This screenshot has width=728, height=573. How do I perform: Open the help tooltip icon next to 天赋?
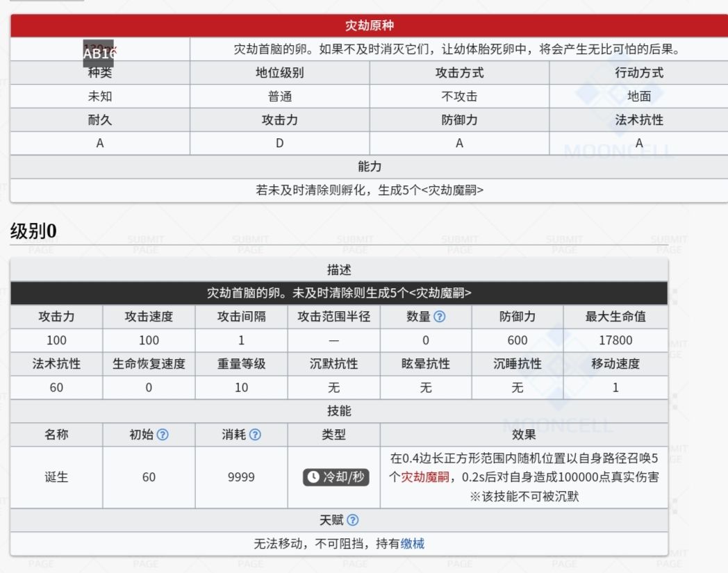point(352,520)
